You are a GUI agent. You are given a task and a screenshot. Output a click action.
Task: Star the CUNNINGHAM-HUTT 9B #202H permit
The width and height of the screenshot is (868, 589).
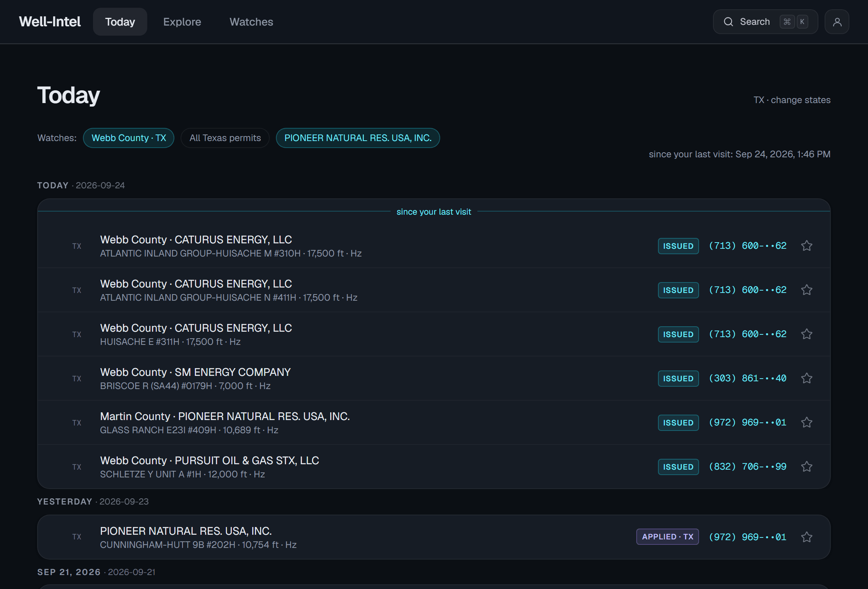806,537
